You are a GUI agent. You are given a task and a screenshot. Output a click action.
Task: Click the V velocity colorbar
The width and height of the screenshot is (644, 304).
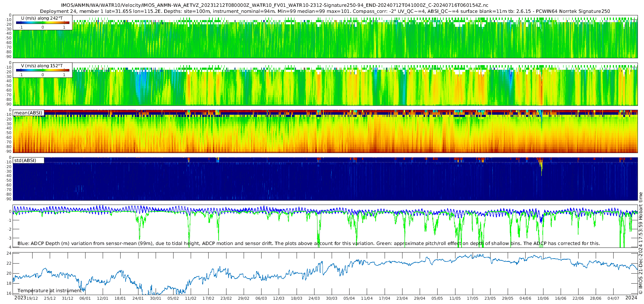[43, 70]
